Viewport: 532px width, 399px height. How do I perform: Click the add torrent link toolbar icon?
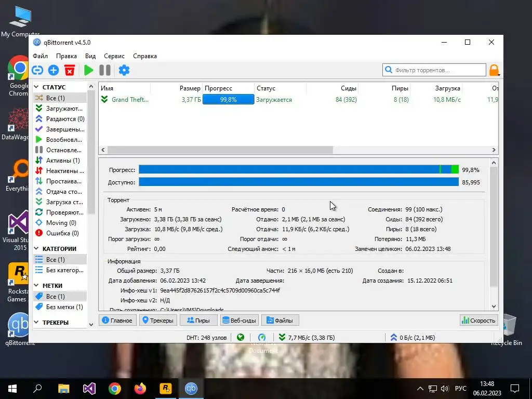pyautogui.click(x=37, y=70)
